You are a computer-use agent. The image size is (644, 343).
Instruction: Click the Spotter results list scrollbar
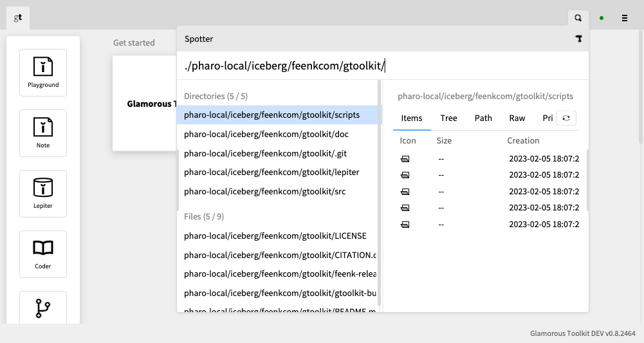(x=379, y=193)
